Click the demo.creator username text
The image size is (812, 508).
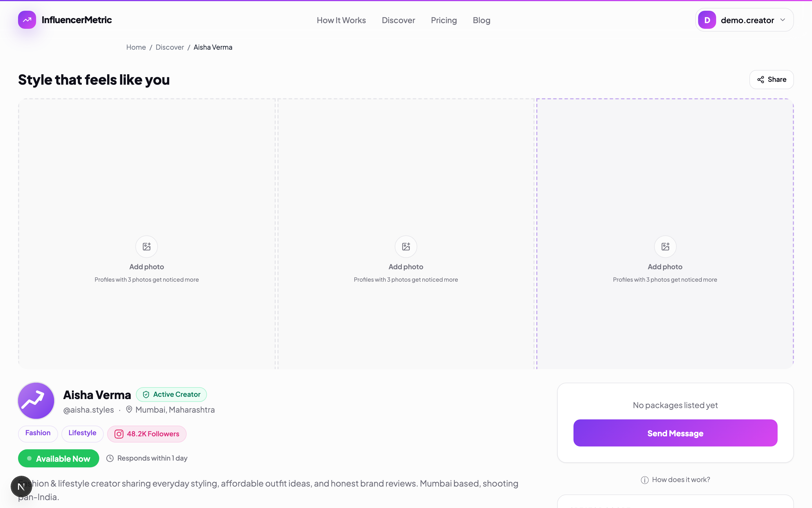click(747, 20)
